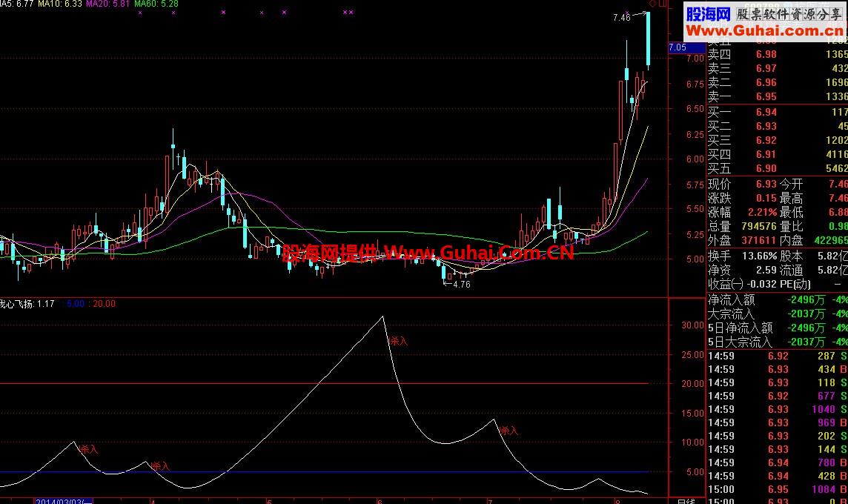Click the PE(动) label

(795, 284)
